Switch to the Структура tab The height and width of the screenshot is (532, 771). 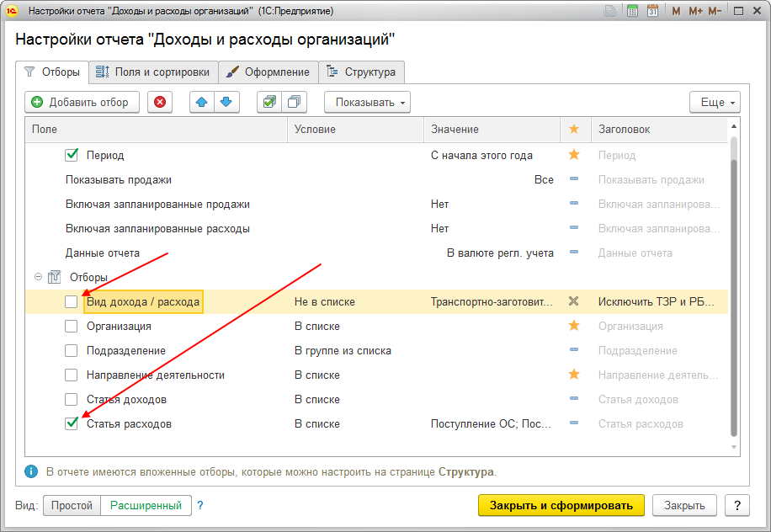(361, 72)
